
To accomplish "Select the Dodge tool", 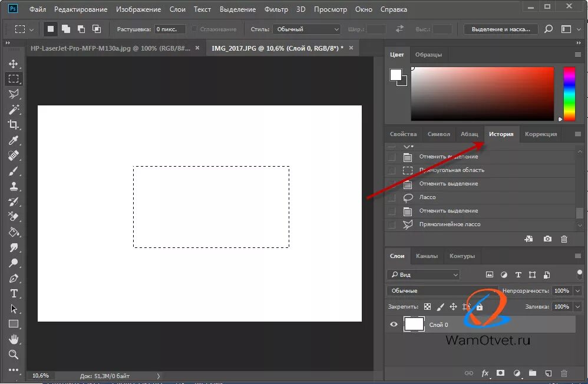I will point(14,263).
